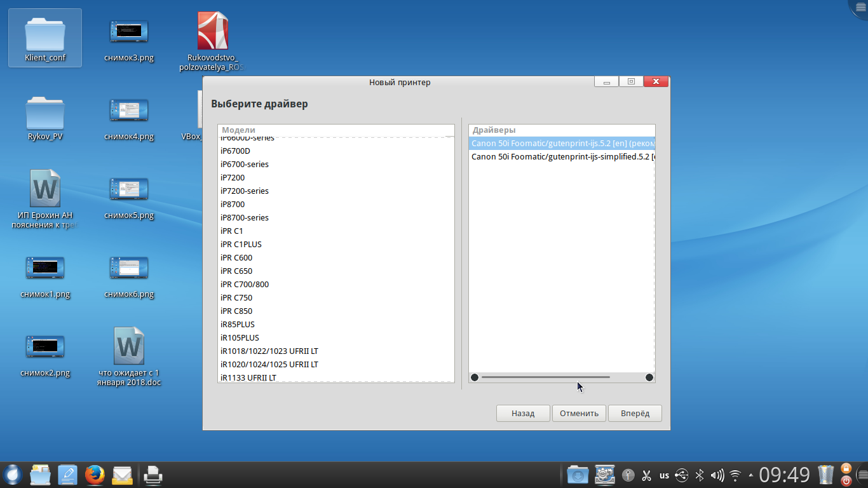
Task: Select iPR C700/800 in the models list
Action: coord(245,284)
